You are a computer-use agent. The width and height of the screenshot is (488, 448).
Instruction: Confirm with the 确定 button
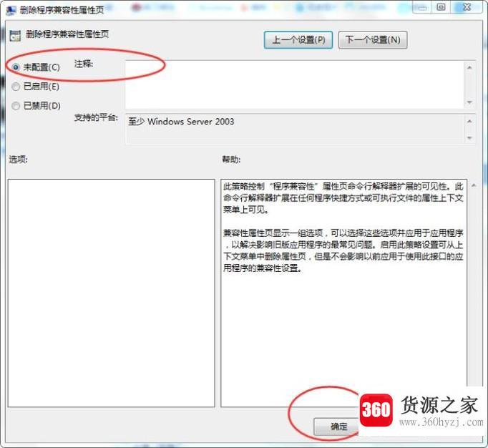tap(338, 427)
